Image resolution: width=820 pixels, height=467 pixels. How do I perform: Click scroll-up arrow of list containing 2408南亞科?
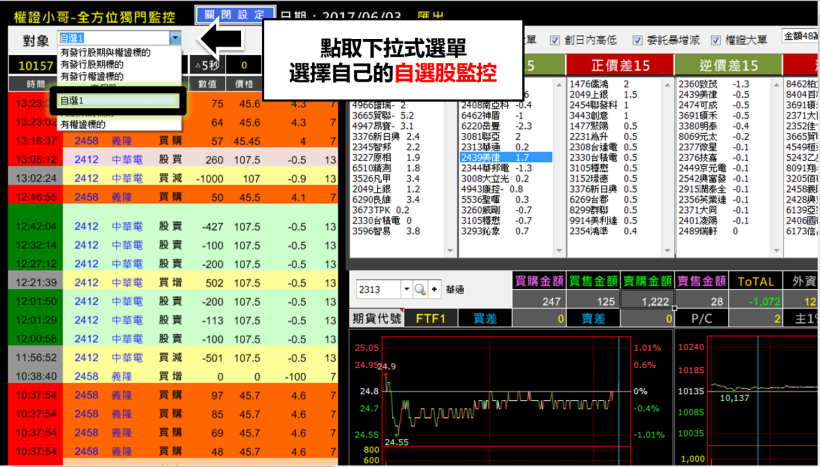point(559,85)
